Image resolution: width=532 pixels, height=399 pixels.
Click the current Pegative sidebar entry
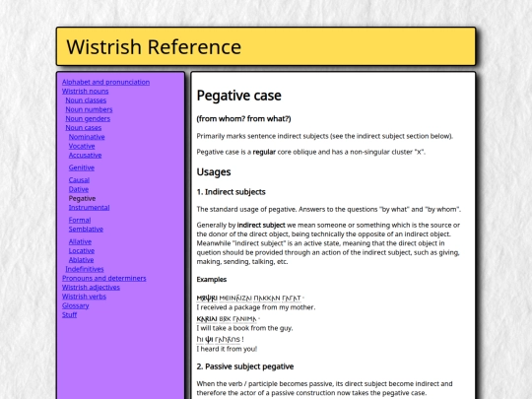click(x=82, y=198)
